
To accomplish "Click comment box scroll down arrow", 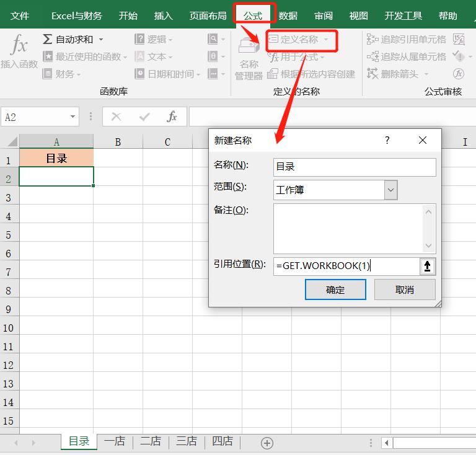I will 429,245.
